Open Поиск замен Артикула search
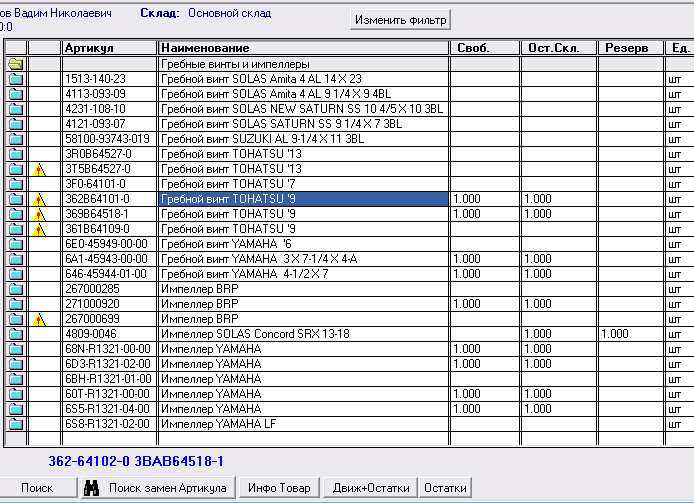694x503 pixels. tap(158, 488)
